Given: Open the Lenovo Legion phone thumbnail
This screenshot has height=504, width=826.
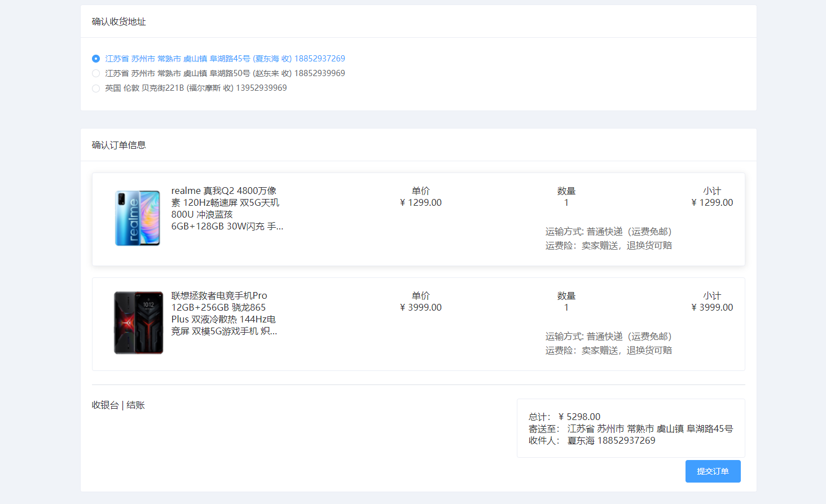Looking at the screenshot, I should click(138, 323).
